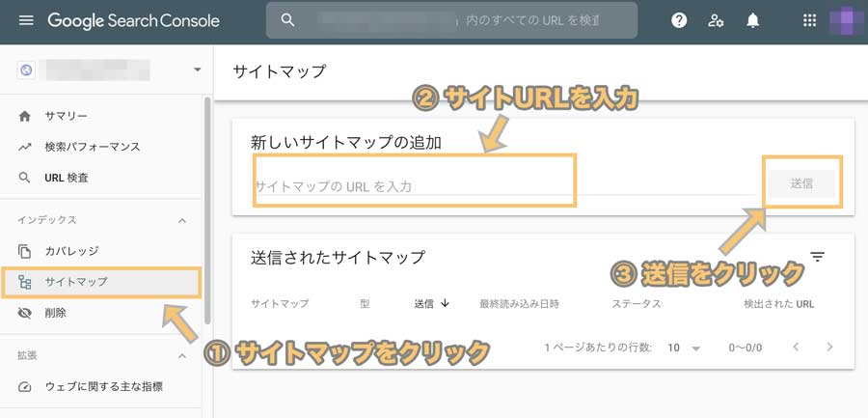Open the hamburger main menu

(x=26, y=21)
